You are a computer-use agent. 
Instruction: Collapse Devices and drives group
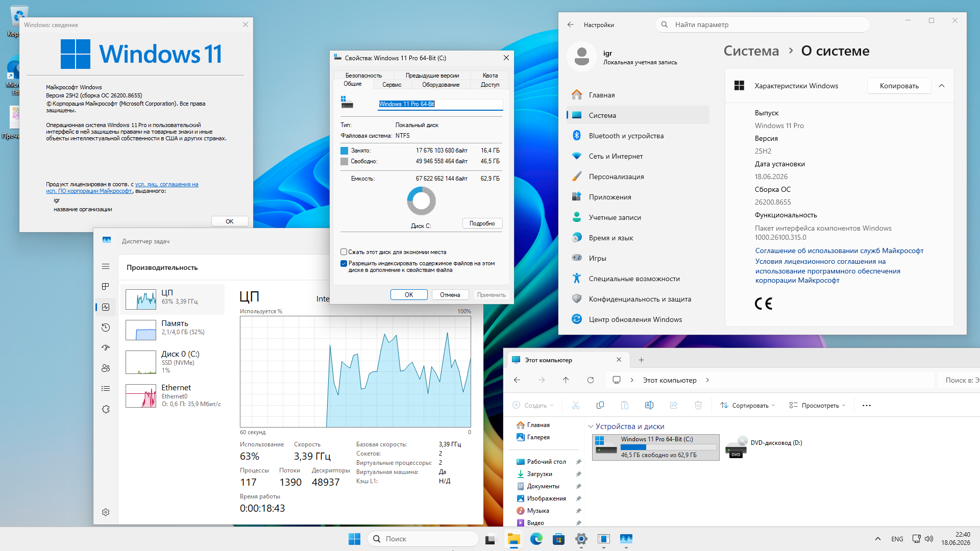pos(591,427)
